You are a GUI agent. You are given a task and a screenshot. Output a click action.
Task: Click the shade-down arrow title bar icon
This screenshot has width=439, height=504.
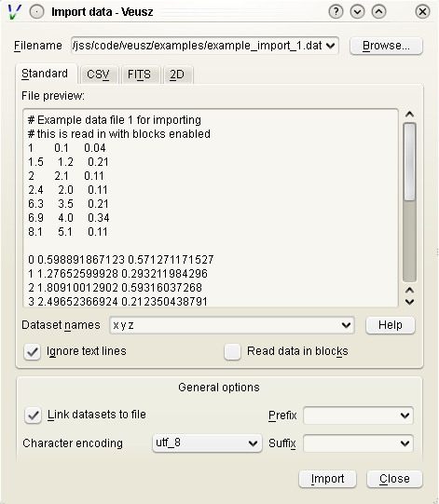click(x=357, y=12)
